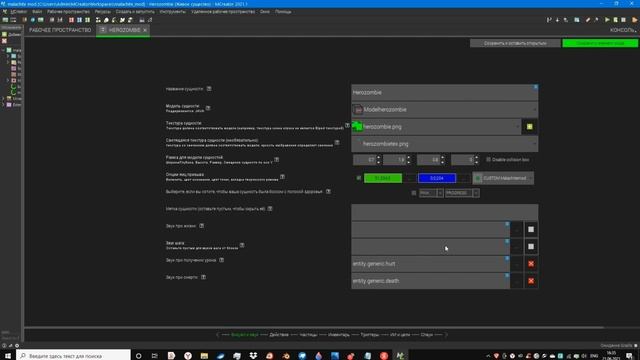
Task: Open the Рабочее пространство menu
Action: (x=68, y=12)
